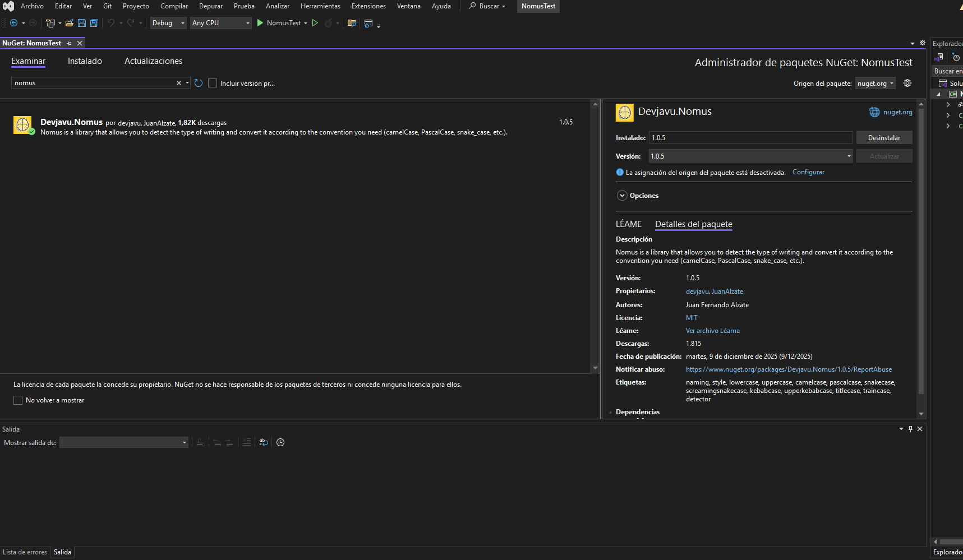The image size is (963, 560).
Task: Click package details vertical scrollbar
Action: coord(921,251)
